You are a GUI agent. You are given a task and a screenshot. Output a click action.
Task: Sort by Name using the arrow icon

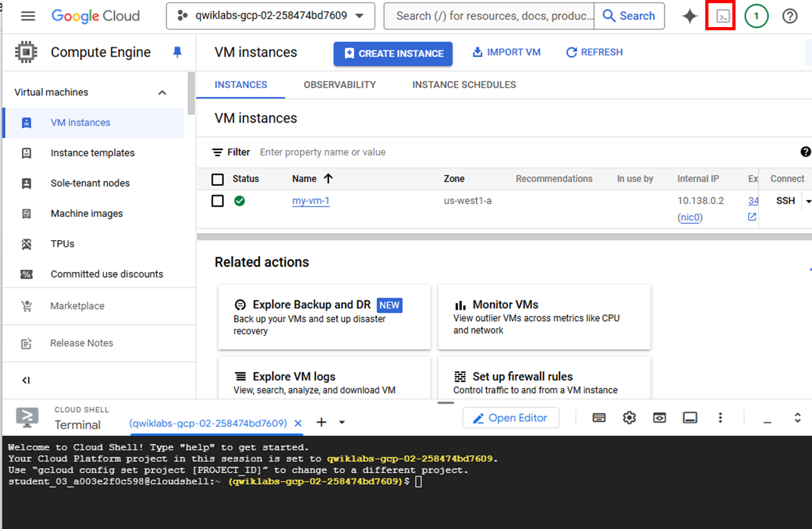(x=328, y=178)
